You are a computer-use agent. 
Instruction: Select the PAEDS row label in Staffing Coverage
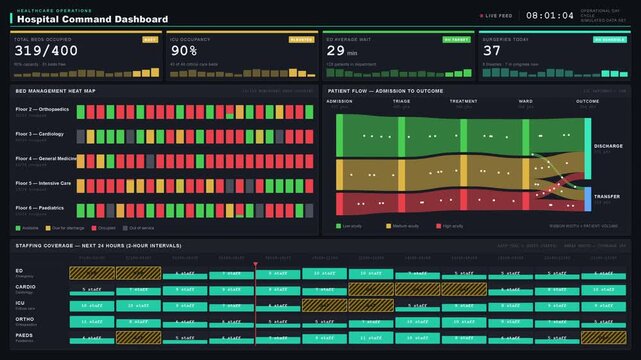tap(24, 335)
